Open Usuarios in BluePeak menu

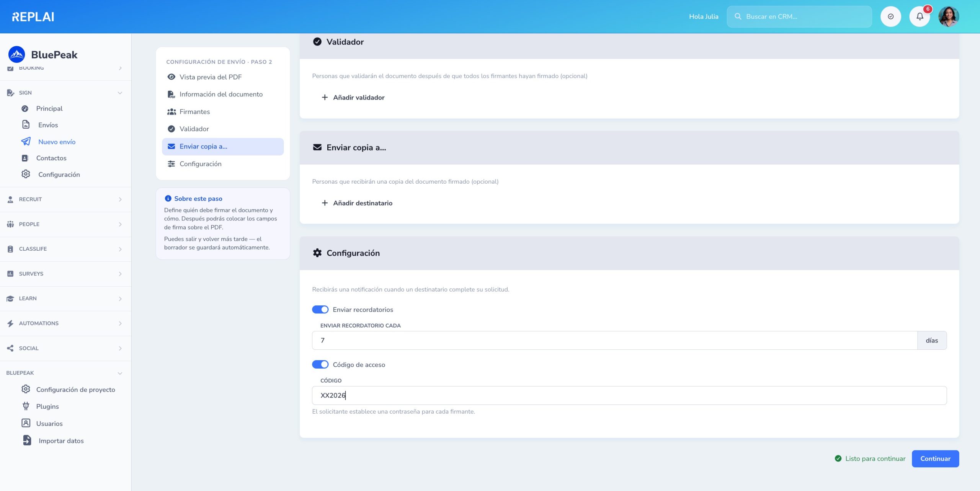49,423
